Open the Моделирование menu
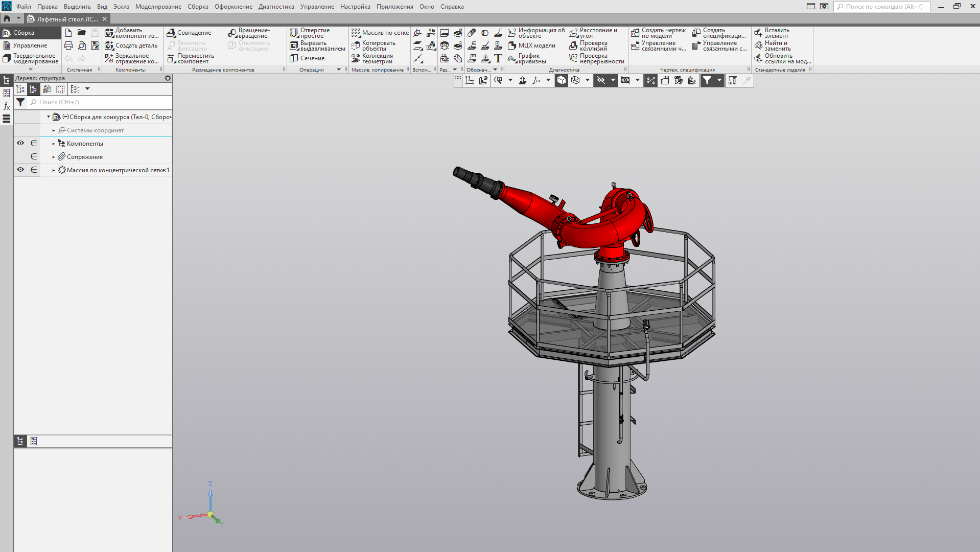 pyautogui.click(x=158, y=7)
